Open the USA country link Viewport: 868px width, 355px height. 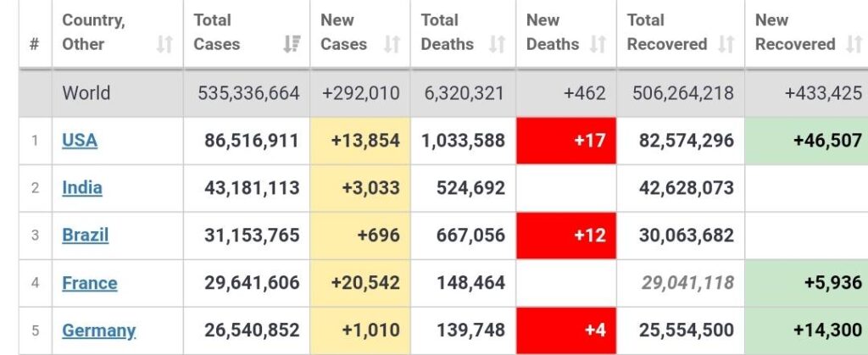(80, 141)
